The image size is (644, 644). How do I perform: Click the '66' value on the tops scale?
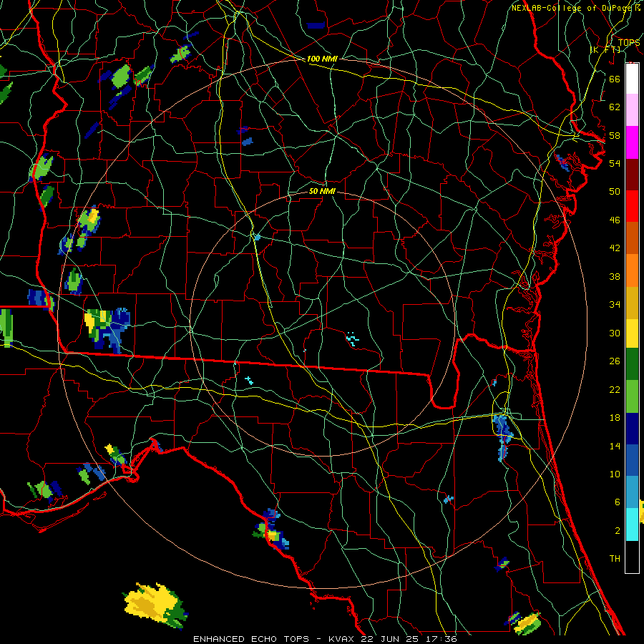(x=615, y=79)
